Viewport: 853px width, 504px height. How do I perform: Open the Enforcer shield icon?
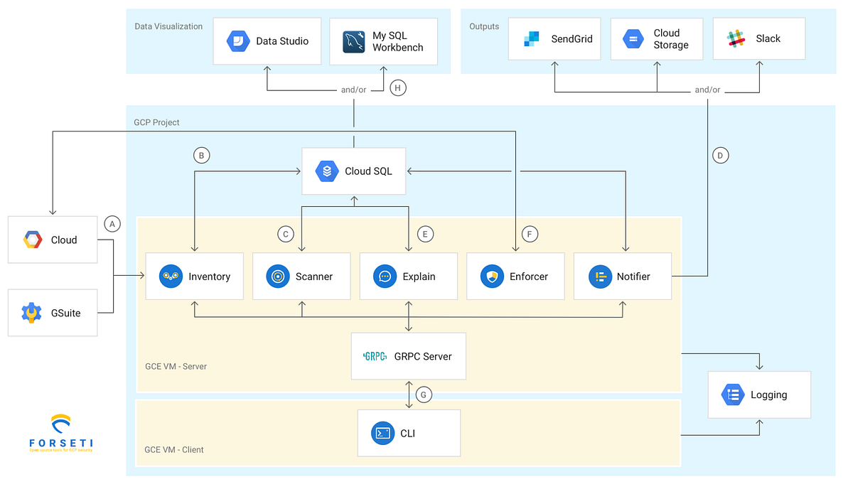491,276
